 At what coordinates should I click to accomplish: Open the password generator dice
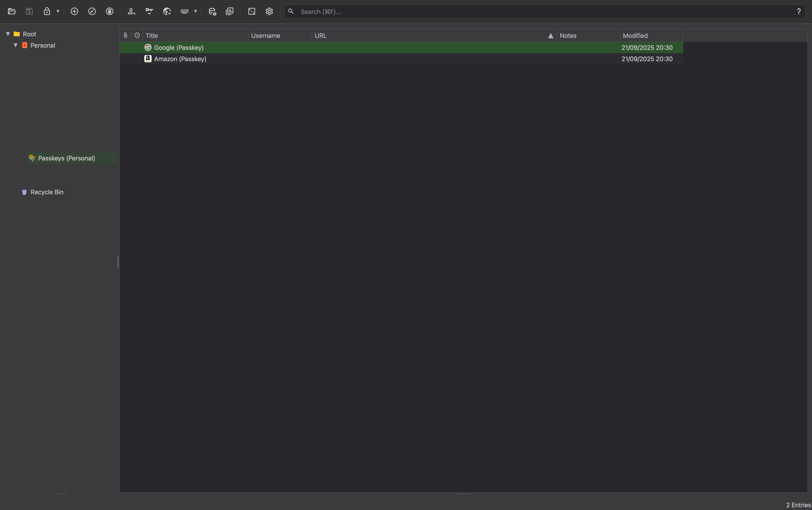(251, 12)
